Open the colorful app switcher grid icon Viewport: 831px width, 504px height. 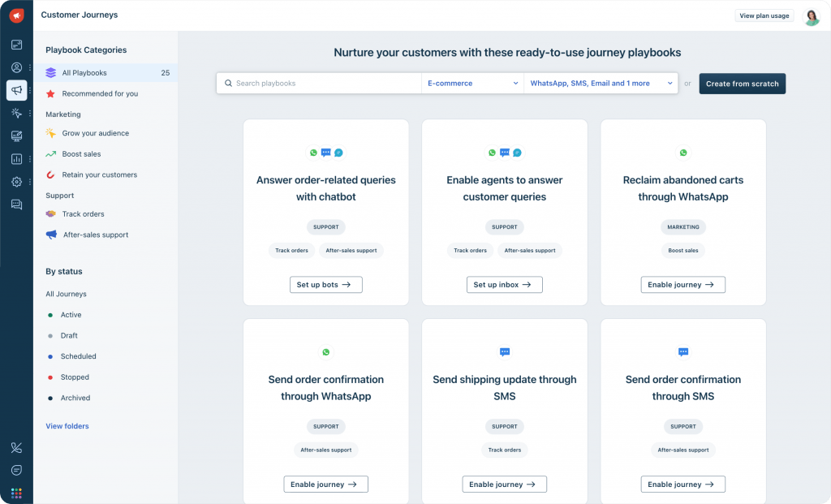pos(16,493)
